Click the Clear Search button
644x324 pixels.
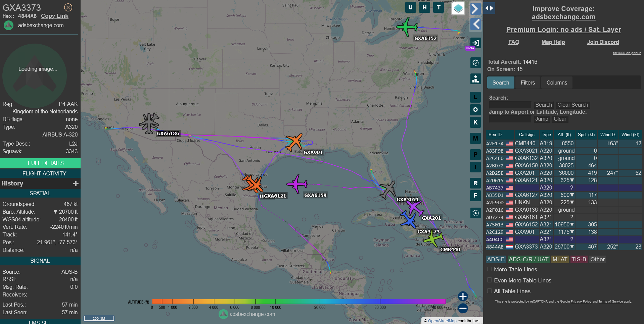click(572, 105)
